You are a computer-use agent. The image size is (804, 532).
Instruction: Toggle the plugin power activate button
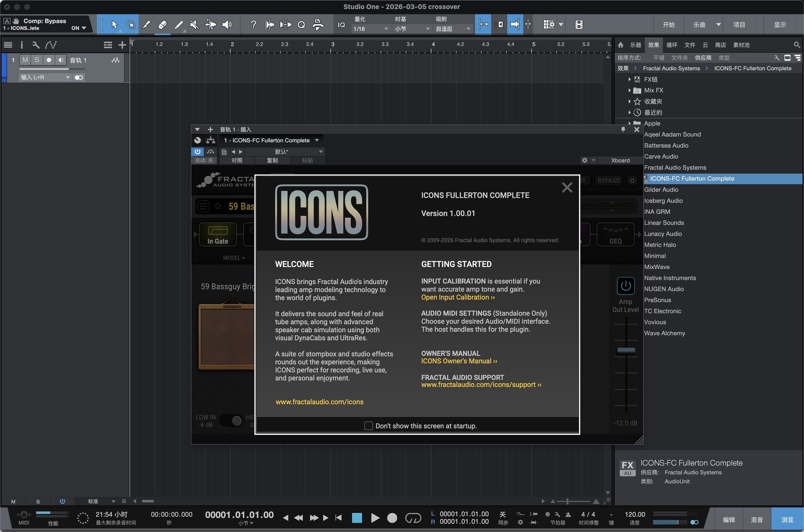(197, 152)
